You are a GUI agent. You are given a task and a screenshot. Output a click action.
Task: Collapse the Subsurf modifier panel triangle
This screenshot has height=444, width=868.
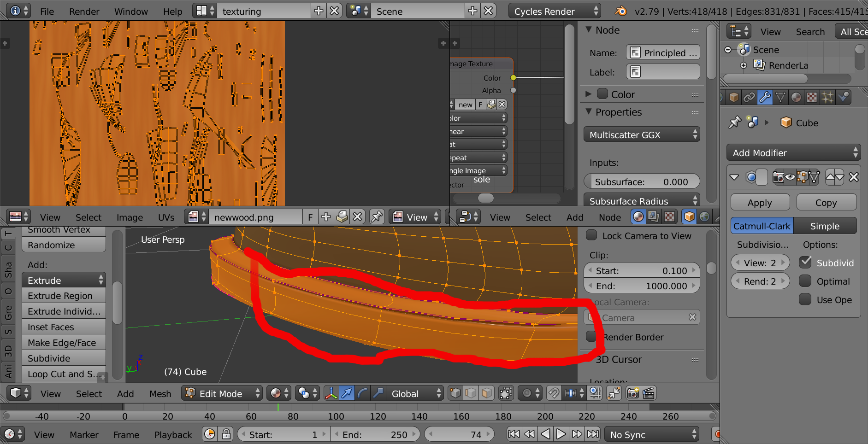734,177
